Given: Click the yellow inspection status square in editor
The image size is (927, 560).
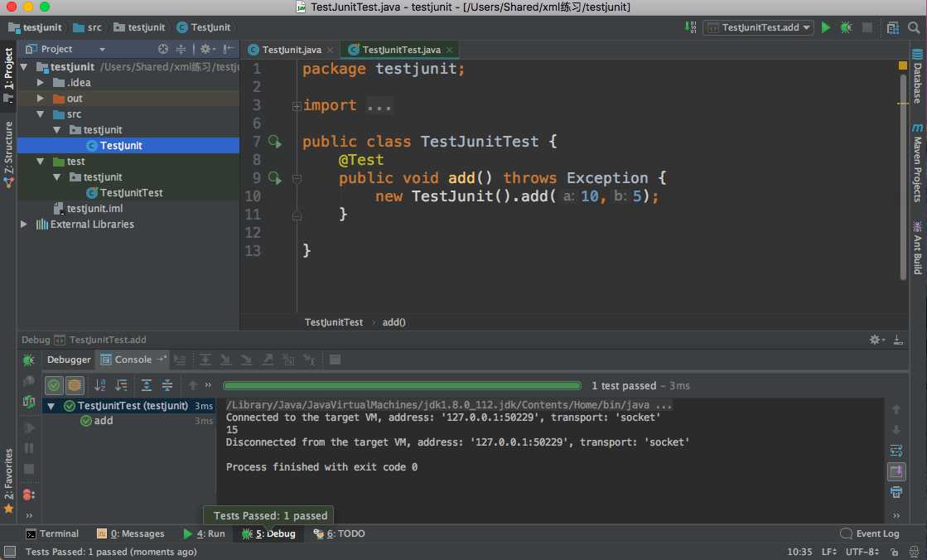Looking at the screenshot, I should pyautogui.click(x=903, y=65).
